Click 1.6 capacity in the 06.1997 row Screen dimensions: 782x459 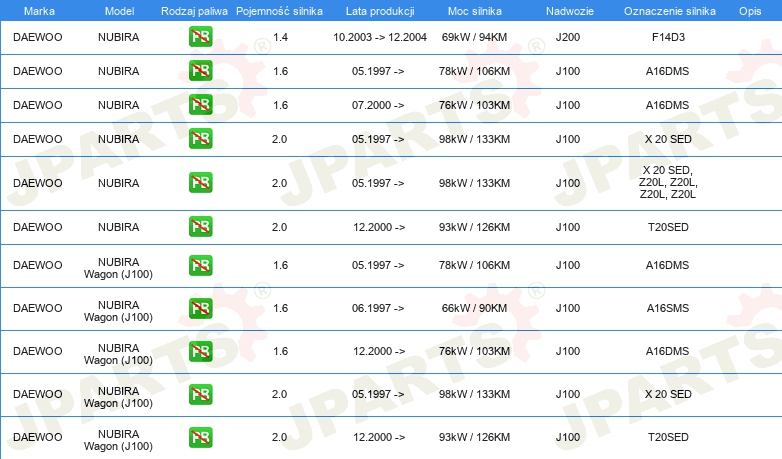pyautogui.click(x=280, y=308)
